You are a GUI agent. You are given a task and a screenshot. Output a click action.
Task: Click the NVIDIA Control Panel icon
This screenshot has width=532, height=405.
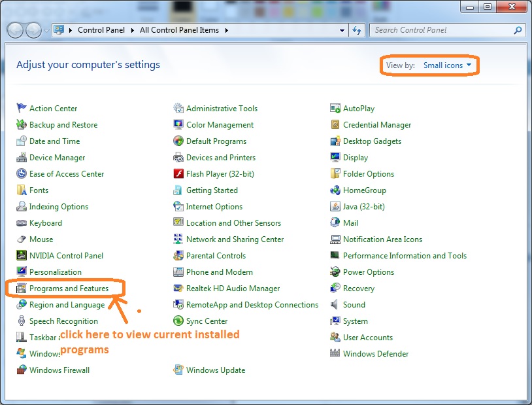(x=22, y=256)
